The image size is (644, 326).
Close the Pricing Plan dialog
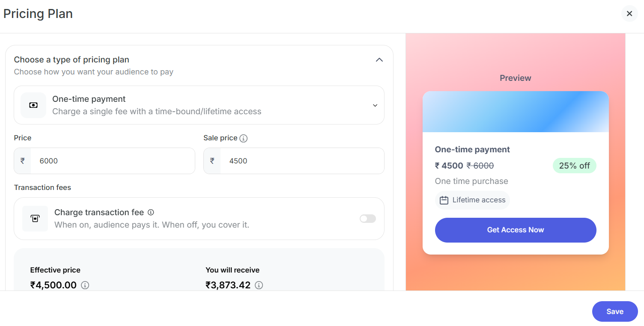pos(629,14)
